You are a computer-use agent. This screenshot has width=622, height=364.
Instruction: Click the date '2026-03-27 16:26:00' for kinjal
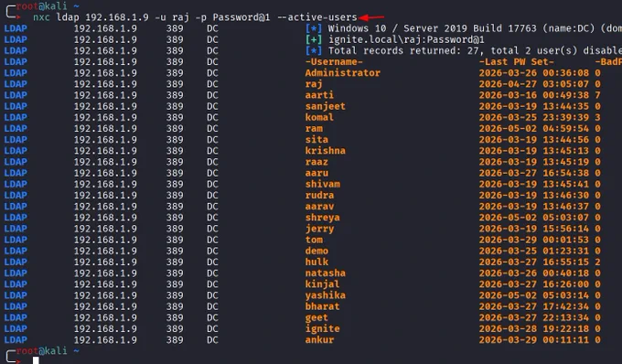pos(533,284)
